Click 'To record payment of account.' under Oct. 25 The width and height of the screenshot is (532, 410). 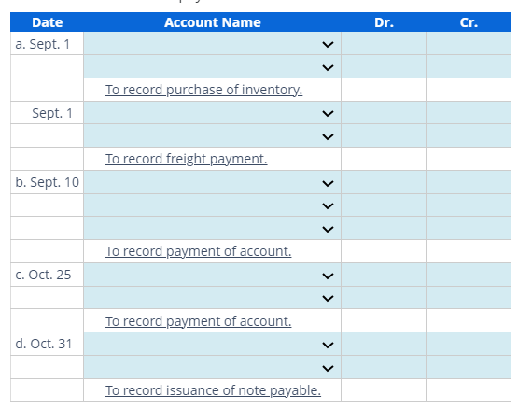[199, 321]
